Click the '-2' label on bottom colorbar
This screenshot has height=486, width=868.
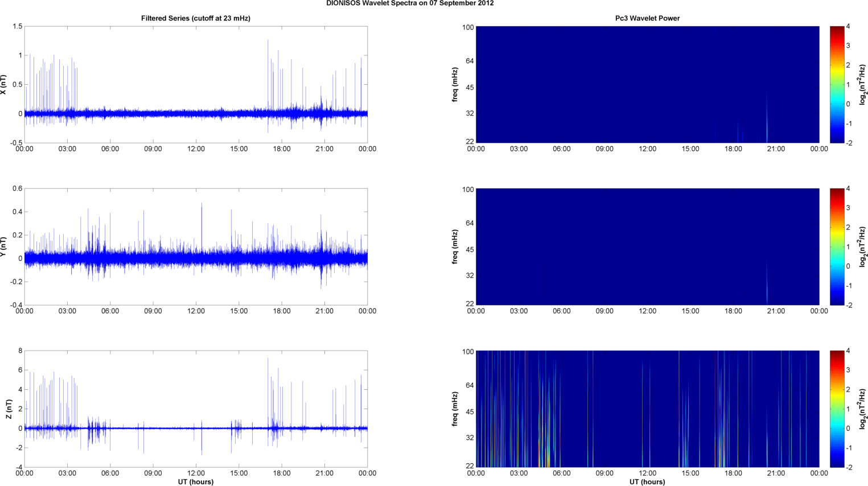click(x=849, y=468)
